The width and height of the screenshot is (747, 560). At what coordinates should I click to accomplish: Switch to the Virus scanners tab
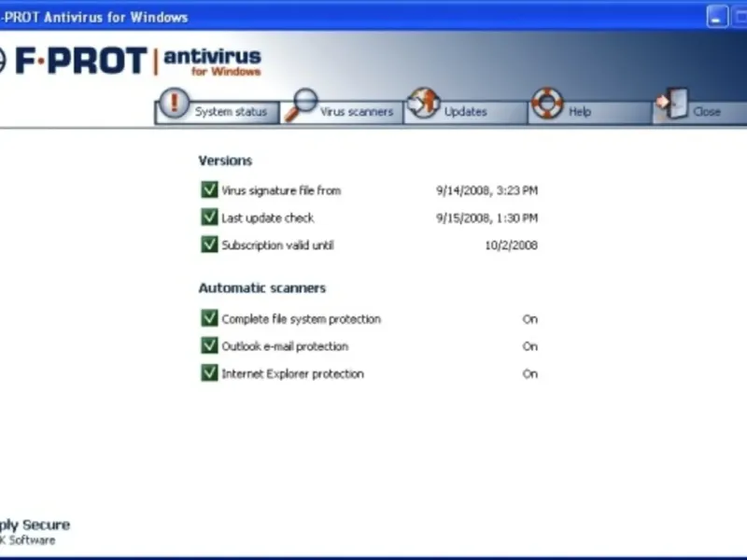pos(342,112)
